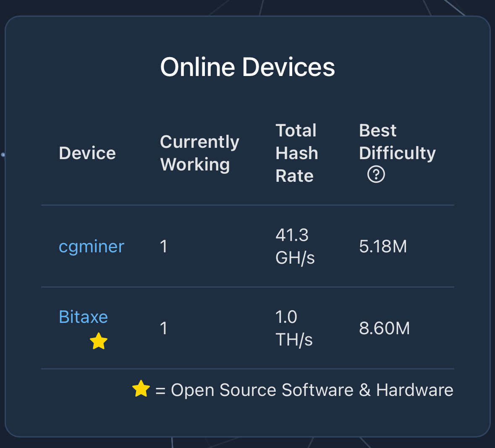
Task: Click the divider line below the Bitaxe row
Action: point(247,369)
